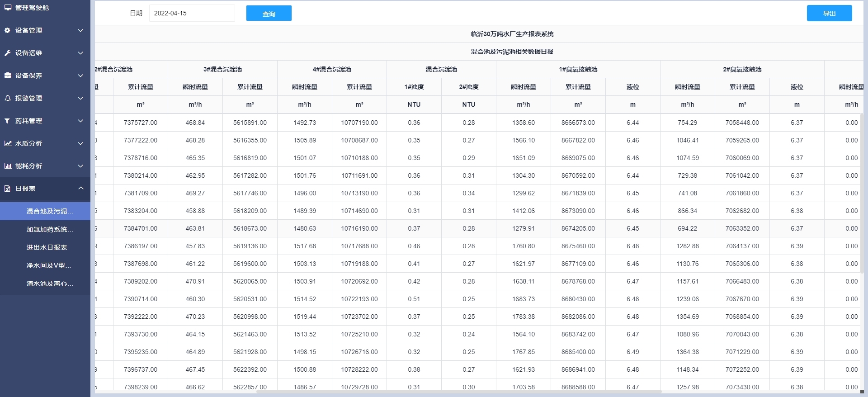Expand the 报警管理 menu chevron
The image size is (868, 397).
click(x=80, y=98)
